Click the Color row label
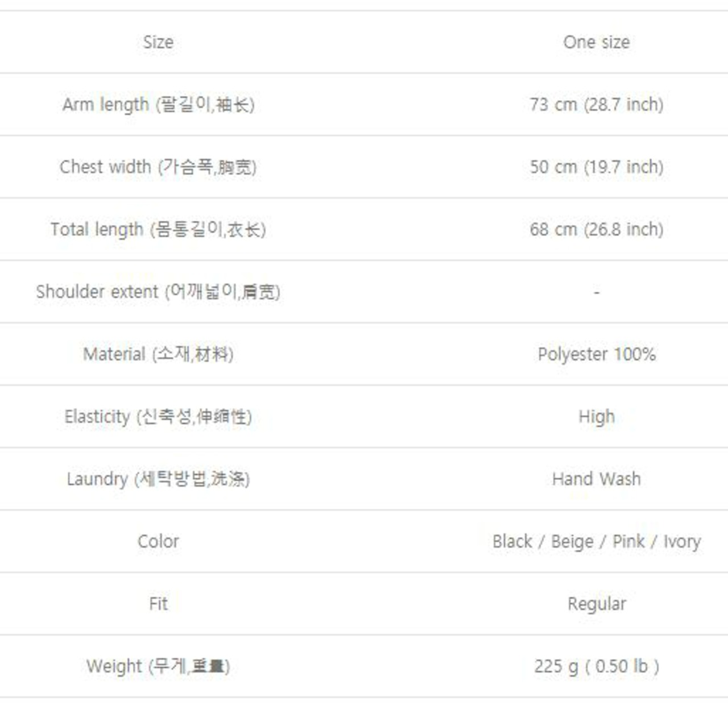 tap(158, 541)
